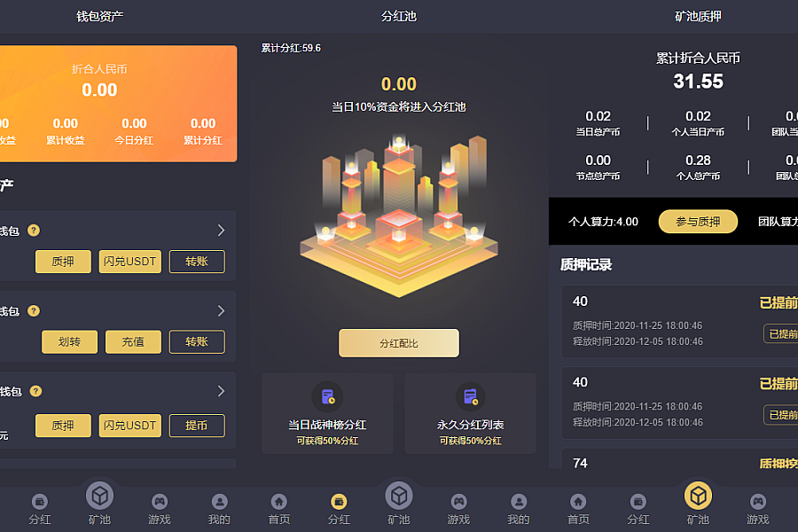Click help icon in the 提币 wallet row
Image resolution: width=798 pixels, height=532 pixels.
[35, 391]
